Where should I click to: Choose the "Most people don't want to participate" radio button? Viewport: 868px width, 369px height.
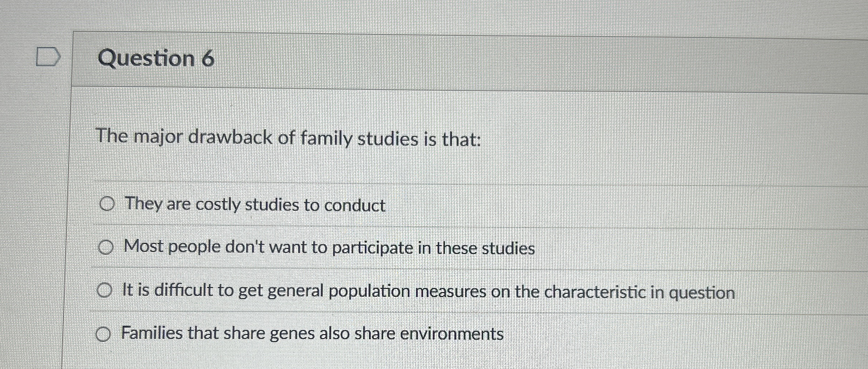pyautogui.click(x=106, y=248)
